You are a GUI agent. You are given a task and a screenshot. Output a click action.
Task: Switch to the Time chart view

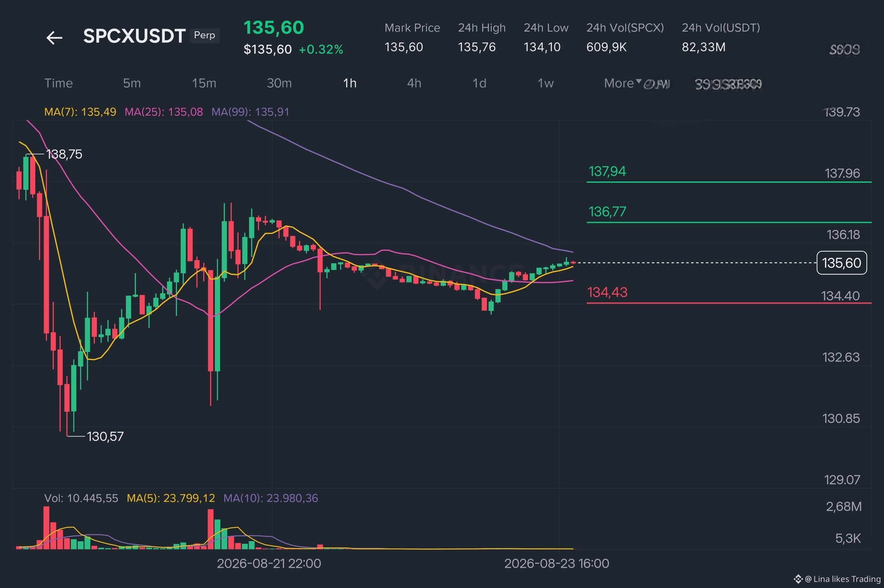pyautogui.click(x=59, y=83)
